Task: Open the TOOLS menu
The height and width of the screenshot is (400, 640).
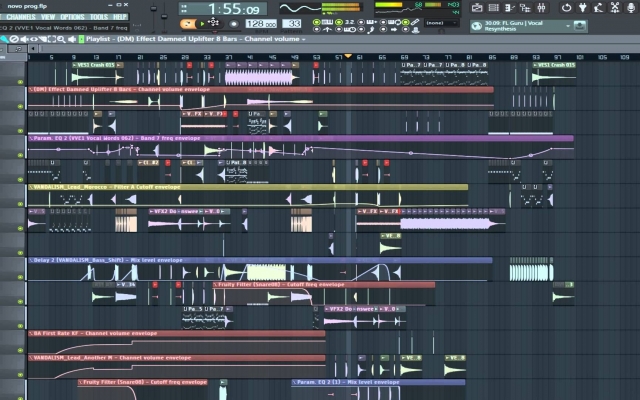Action: point(99,17)
